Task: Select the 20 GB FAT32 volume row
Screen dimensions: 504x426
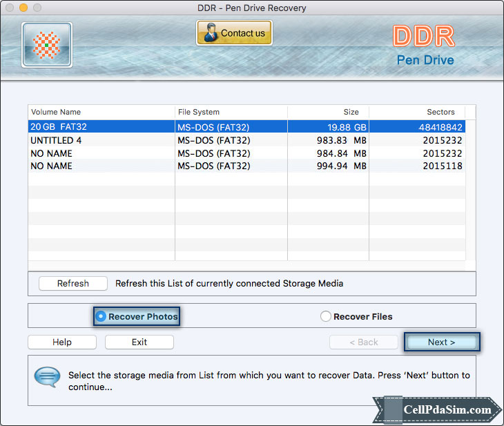Action: point(246,126)
